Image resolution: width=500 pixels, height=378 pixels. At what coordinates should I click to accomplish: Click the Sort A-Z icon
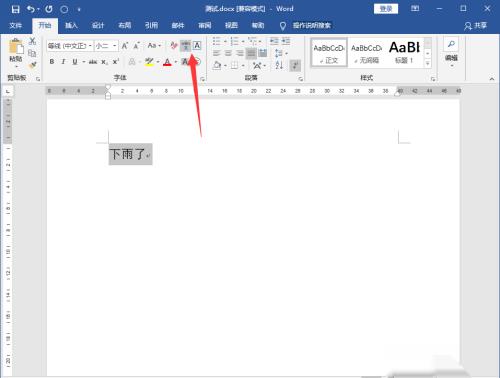[279, 65]
